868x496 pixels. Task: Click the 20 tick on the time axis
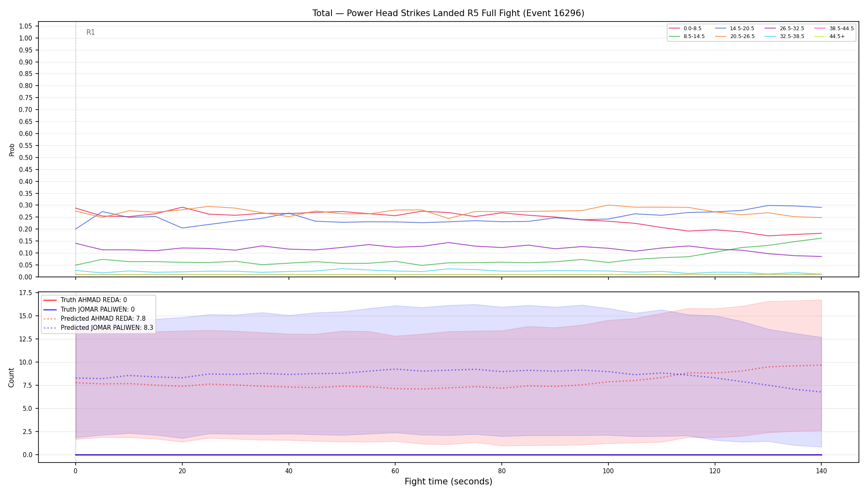tap(182, 471)
